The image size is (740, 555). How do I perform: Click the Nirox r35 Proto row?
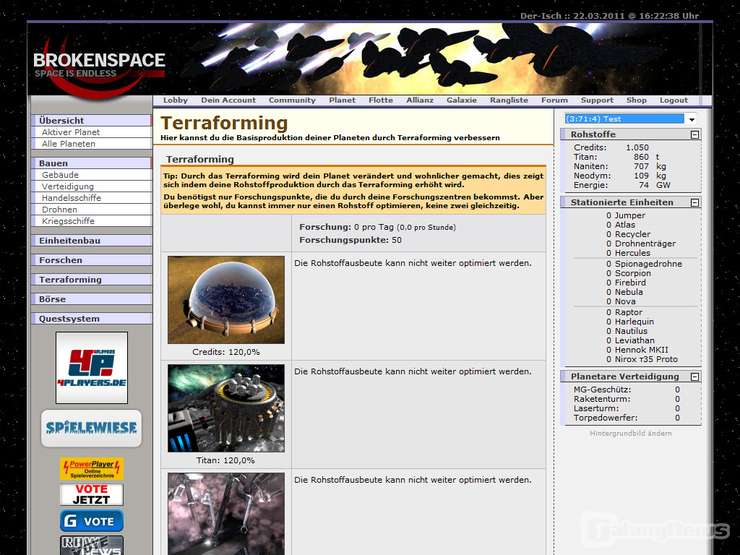642,359
